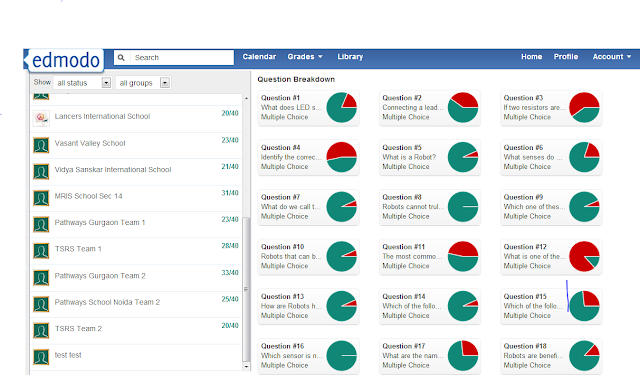Go to Library
The width and height of the screenshot is (640, 375).
(350, 57)
